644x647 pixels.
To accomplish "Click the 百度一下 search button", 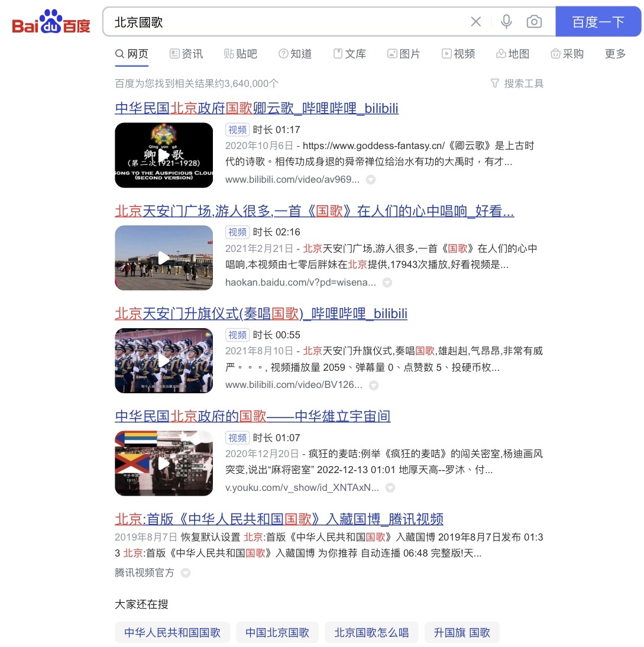I will pos(598,21).
